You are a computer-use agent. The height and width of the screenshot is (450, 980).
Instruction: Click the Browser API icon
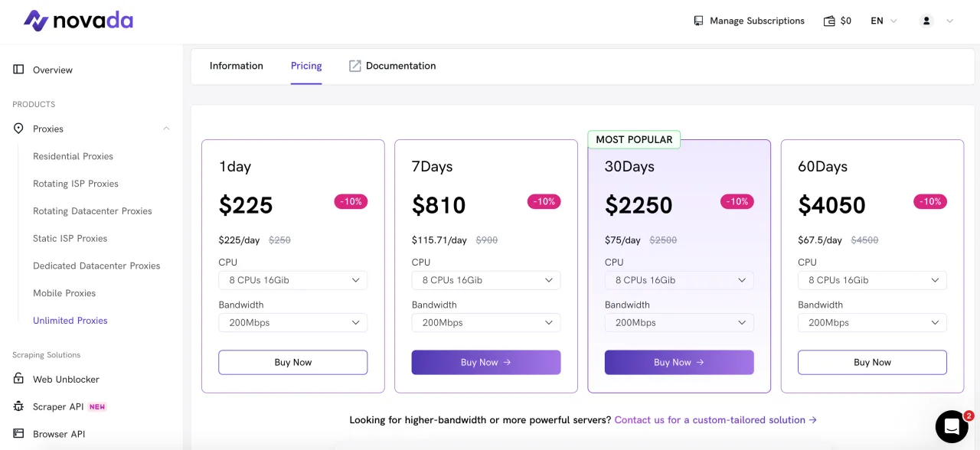(18, 434)
